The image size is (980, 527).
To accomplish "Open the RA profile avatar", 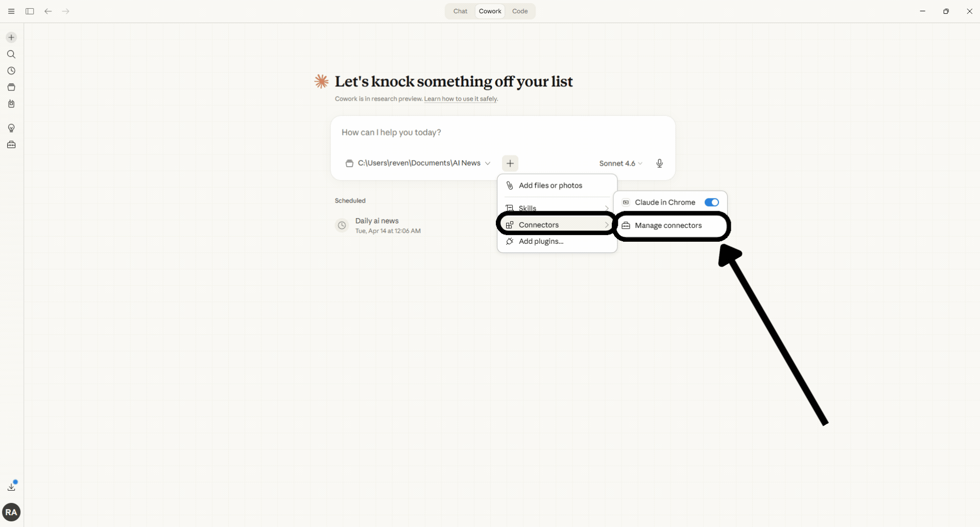I will [11, 512].
